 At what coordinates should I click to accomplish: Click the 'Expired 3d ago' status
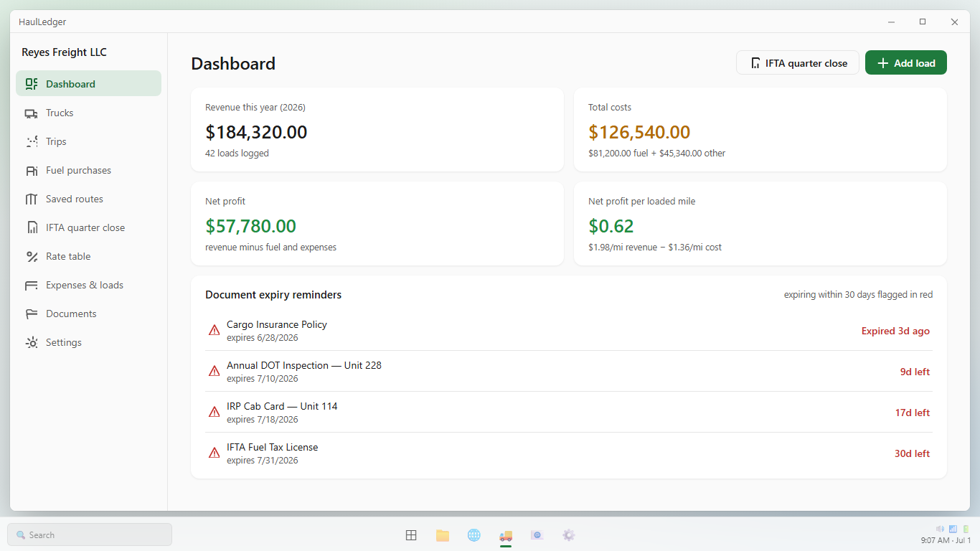(895, 331)
